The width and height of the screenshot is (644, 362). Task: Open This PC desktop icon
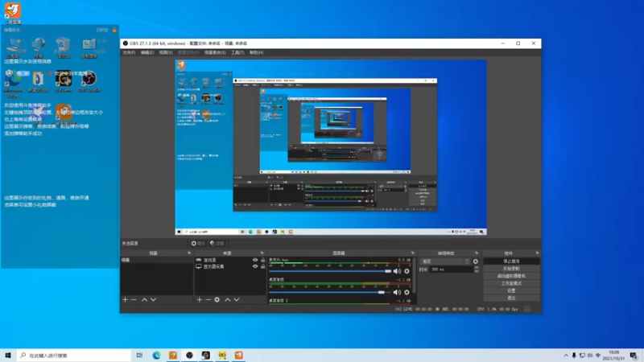pyautogui.click(x=13, y=47)
